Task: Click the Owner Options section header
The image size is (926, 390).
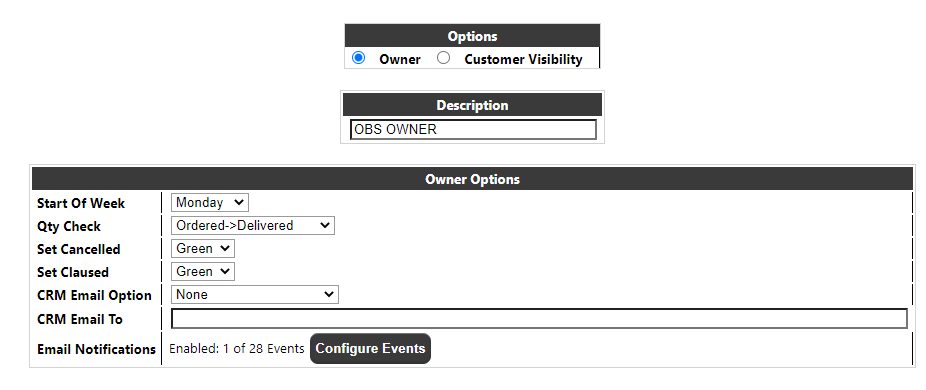Action: tap(472, 179)
